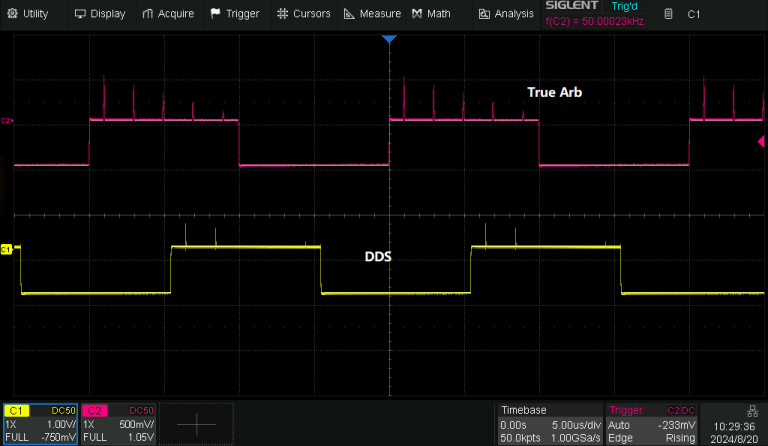Open the Timebase settings panel
This screenshot has width=768, height=446.
549,424
